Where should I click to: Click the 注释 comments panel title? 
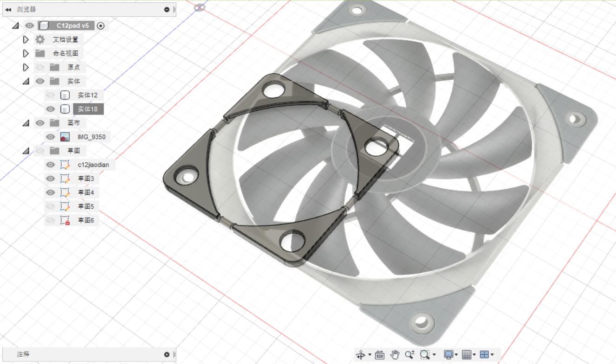(x=23, y=354)
